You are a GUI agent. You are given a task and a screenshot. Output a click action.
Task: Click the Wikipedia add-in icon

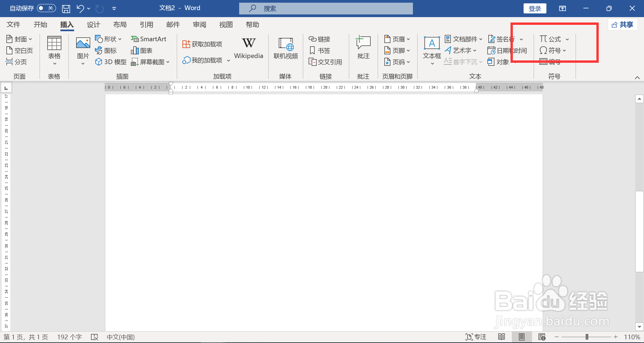[x=249, y=43]
